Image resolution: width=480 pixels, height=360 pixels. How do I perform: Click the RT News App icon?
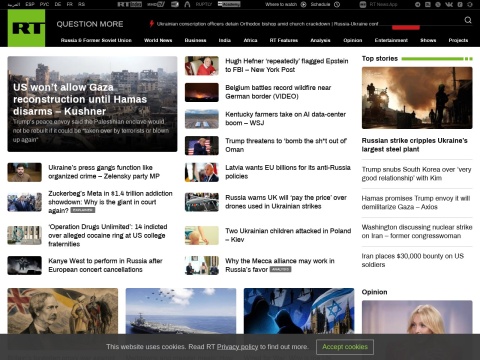click(363, 4)
